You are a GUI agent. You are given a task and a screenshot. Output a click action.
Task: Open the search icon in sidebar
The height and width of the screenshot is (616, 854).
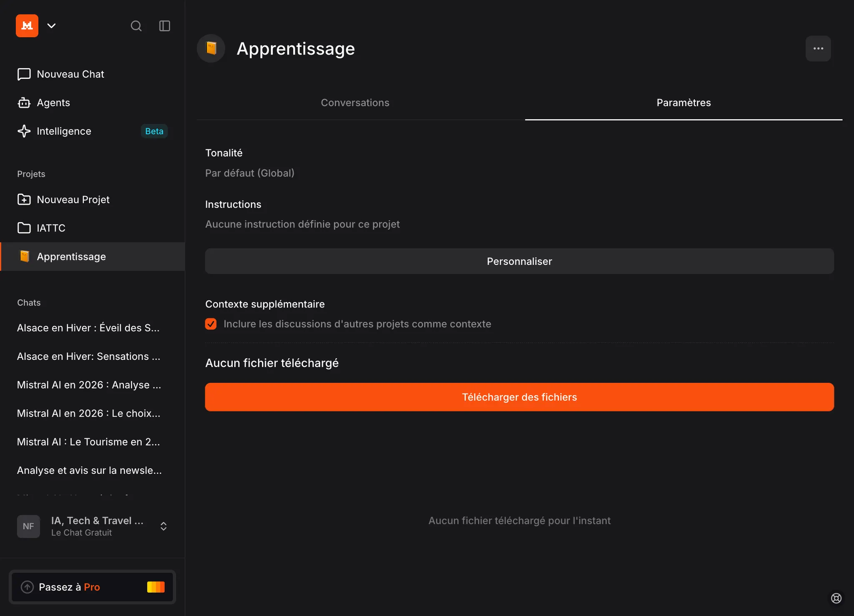pyautogui.click(x=136, y=26)
